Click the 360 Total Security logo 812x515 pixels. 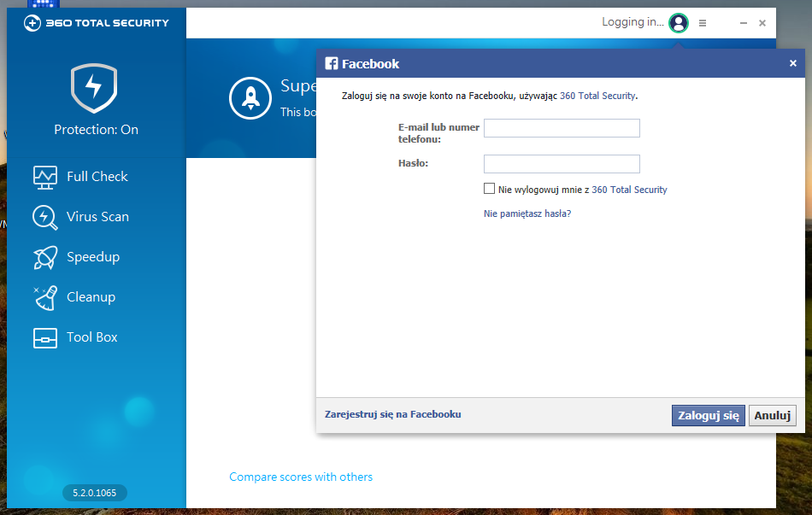[97, 23]
